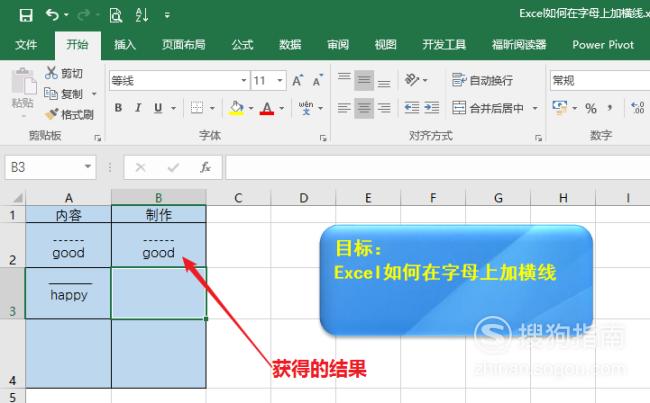Switch to the 视图 tab
Screen dimensions: 650x403
(x=386, y=45)
